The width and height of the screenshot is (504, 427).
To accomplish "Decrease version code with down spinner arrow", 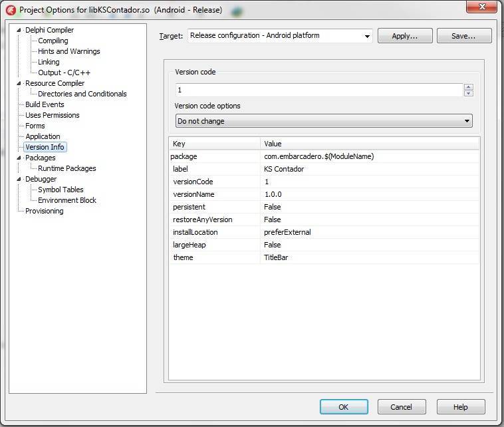I will (x=468, y=93).
